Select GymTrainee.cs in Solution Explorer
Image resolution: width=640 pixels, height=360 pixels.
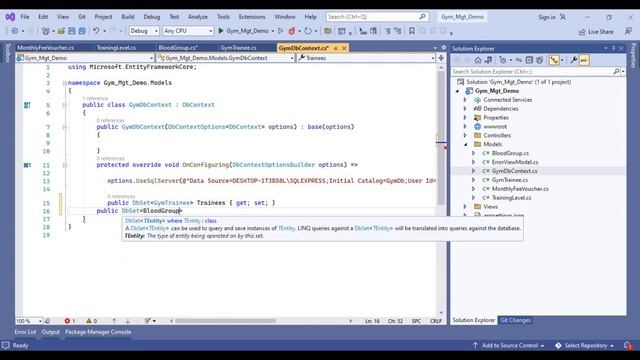point(509,180)
